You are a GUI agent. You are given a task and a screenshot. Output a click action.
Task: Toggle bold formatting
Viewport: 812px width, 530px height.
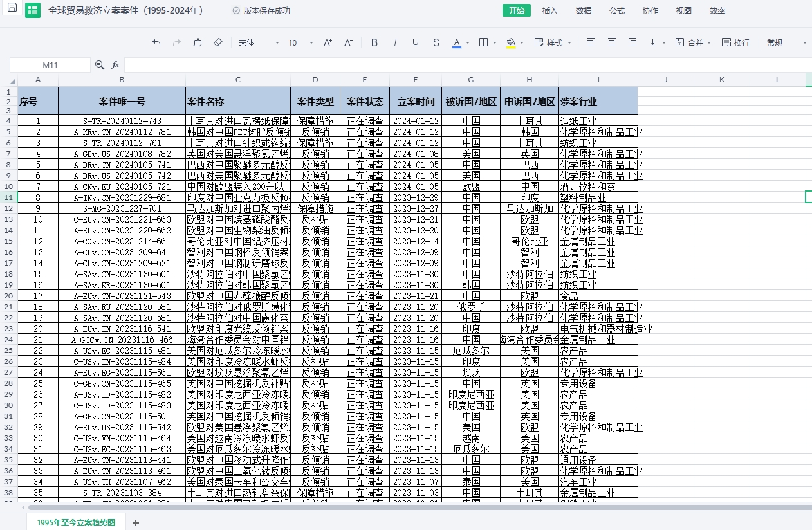pos(374,42)
